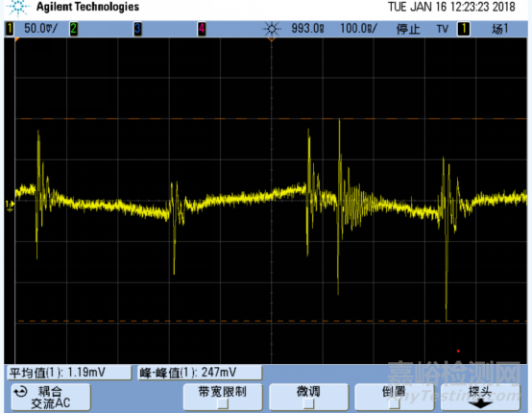Click the 50.0 mV vertical scale readout
Screen dimensions: 532x413
pos(40,29)
